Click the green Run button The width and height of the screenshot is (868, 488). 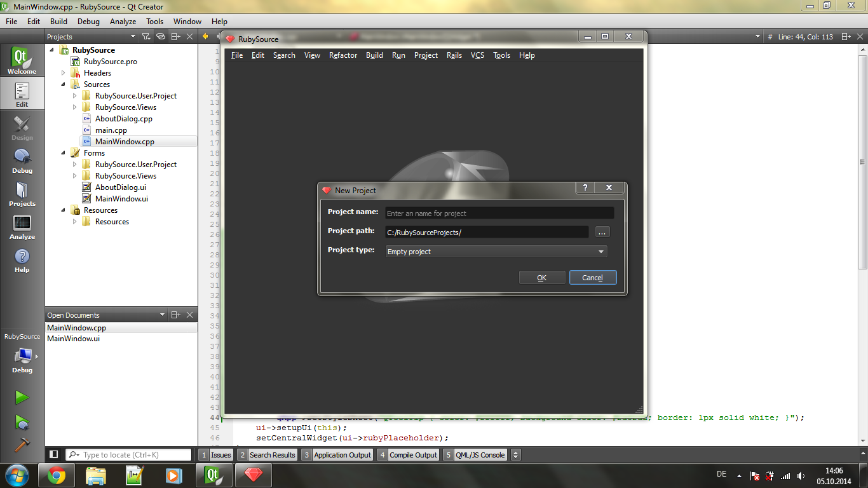click(x=22, y=397)
